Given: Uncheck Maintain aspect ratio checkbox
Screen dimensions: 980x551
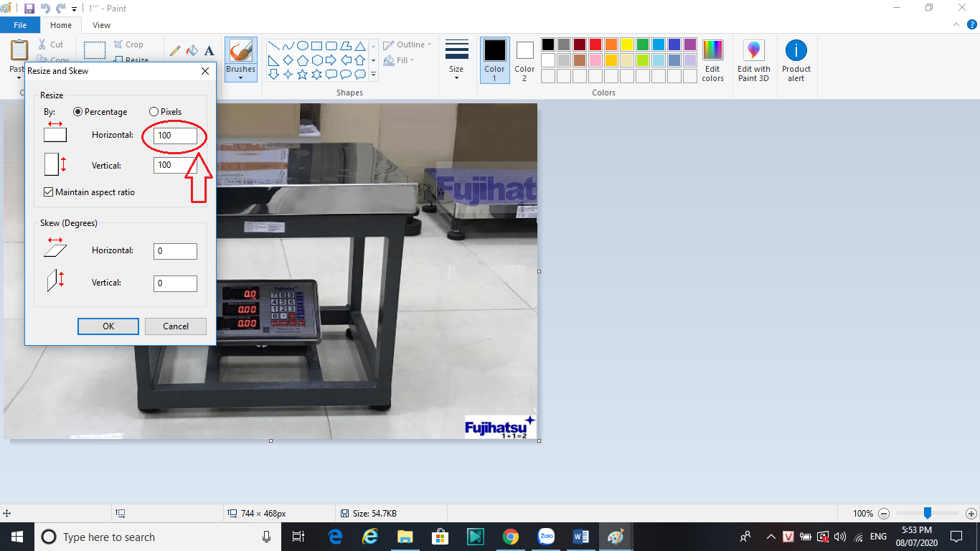Looking at the screenshot, I should click(49, 192).
